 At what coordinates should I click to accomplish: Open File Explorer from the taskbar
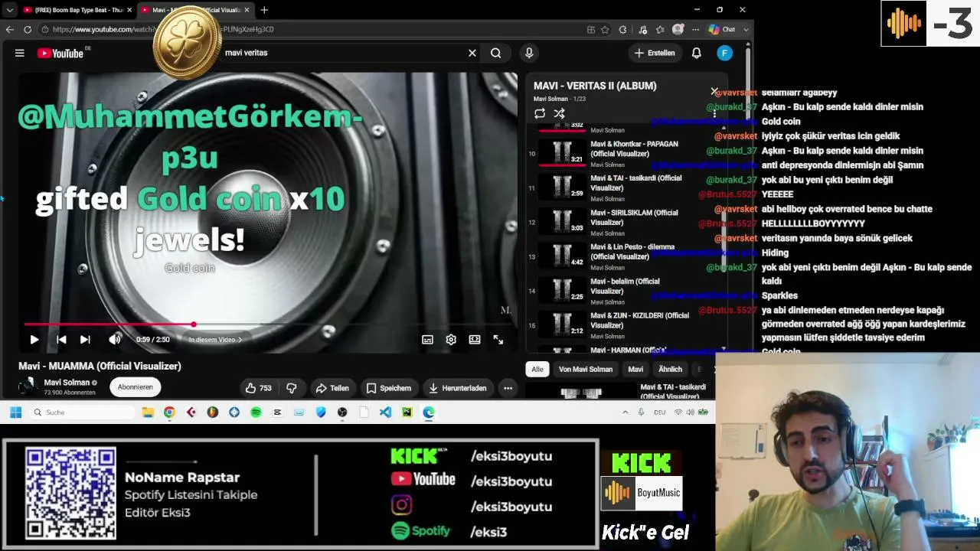click(x=148, y=412)
